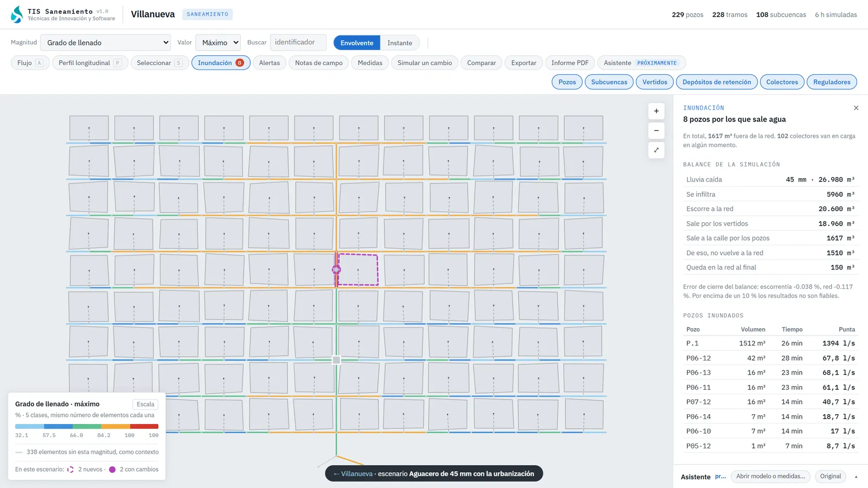Zoom out of the network map
The image size is (868, 488).
[x=656, y=131]
